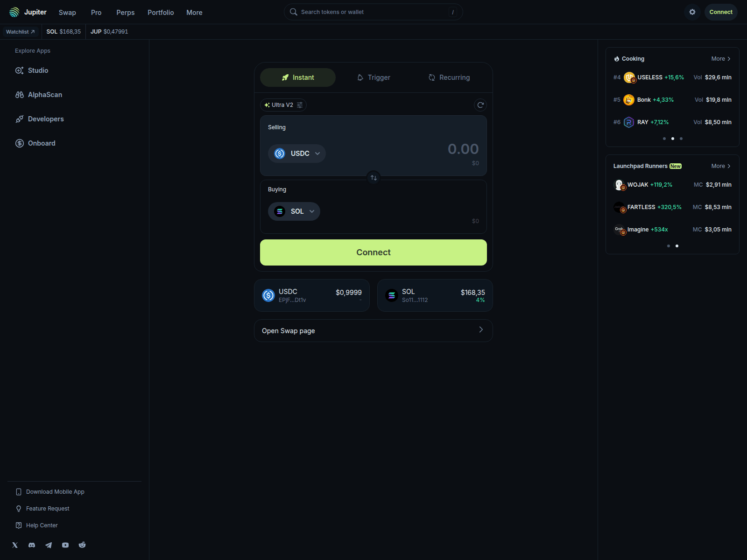Click Download Mobile App link
The image size is (747, 560).
50,492
